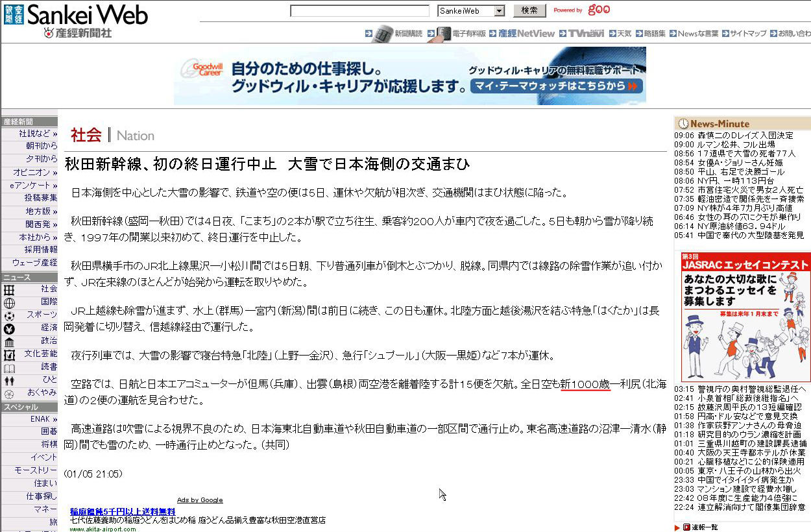Click the flower icon beside おくやみ
811x532 pixels.
(9, 393)
